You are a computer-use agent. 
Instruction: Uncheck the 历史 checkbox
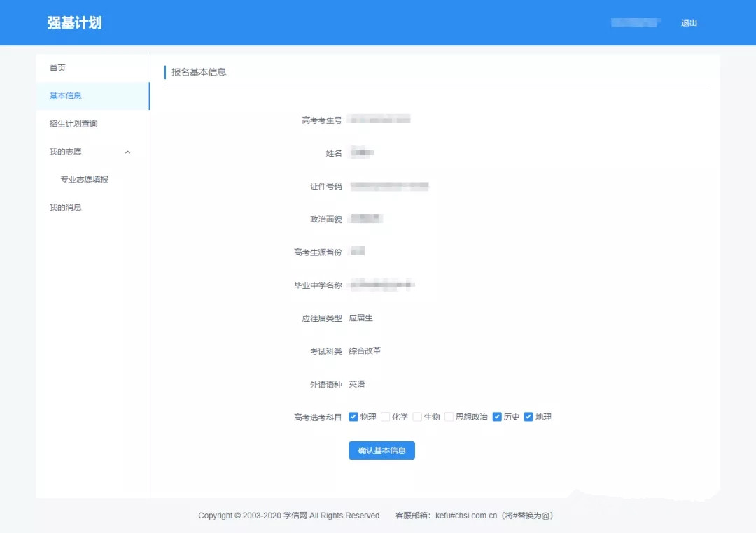pyautogui.click(x=497, y=416)
